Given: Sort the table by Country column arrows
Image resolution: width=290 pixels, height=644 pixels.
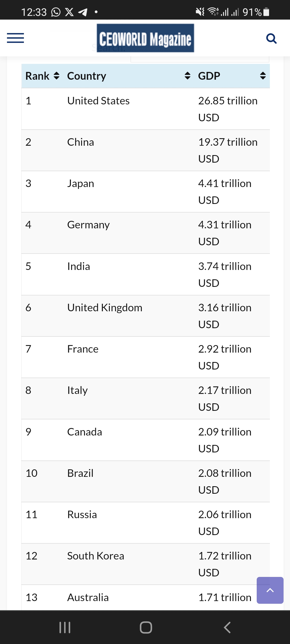Looking at the screenshot, I should coord(187,76).
